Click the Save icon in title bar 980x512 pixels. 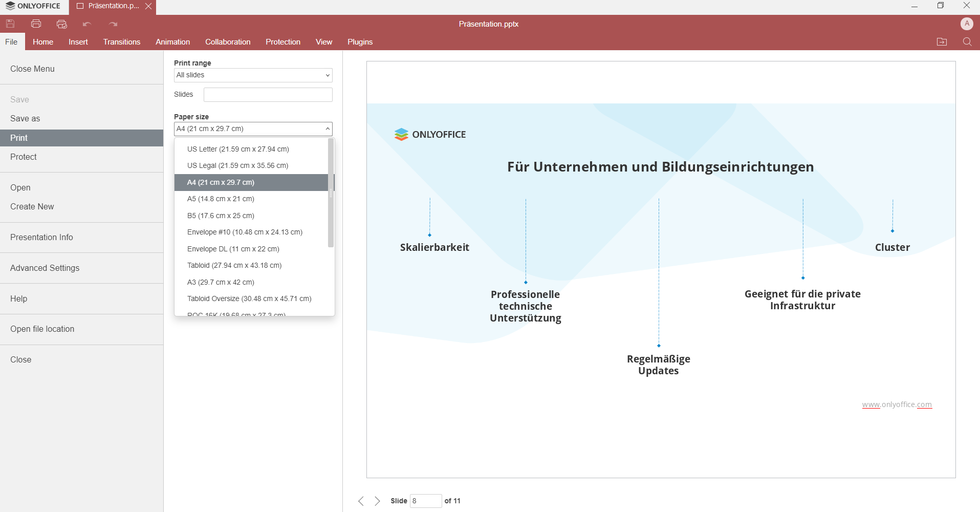pyautogui.click(x=10, y=24)
